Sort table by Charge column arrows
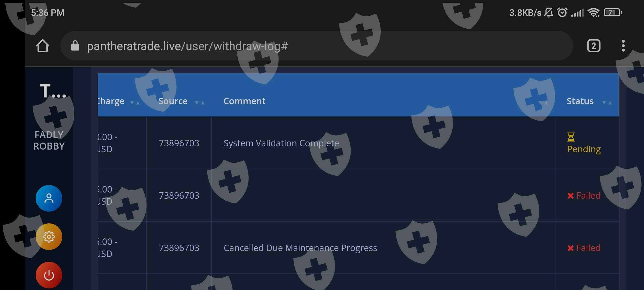The image size is (644, 290). point(135,103)
